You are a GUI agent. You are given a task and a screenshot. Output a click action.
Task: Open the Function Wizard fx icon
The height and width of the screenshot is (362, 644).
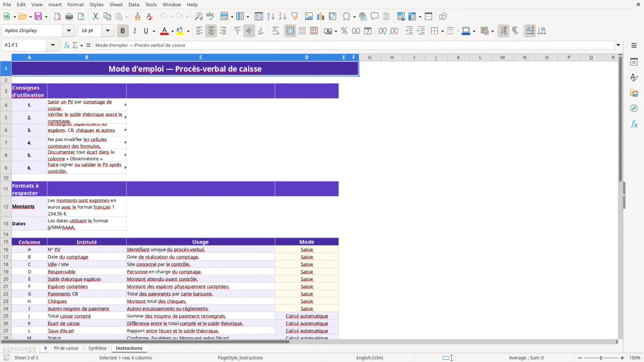[x=67, y=45]
